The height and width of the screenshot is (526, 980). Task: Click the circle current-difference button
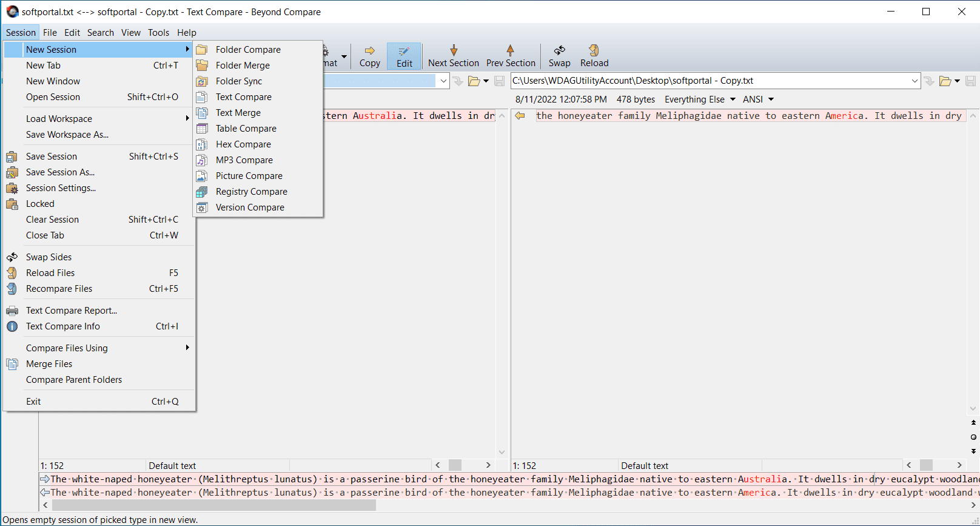(973, 437)
